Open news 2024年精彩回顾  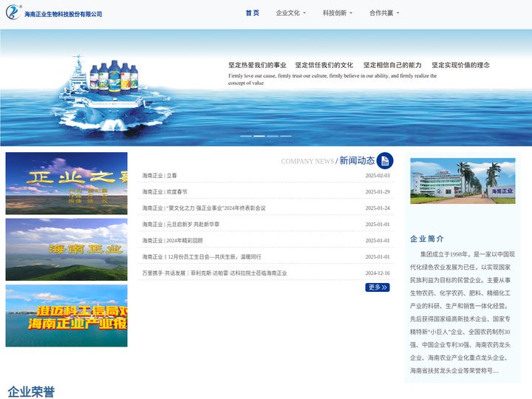click(172, 241)
